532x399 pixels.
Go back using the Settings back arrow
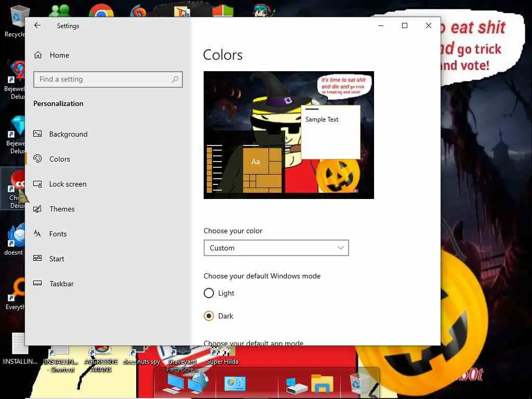[37, 25]
